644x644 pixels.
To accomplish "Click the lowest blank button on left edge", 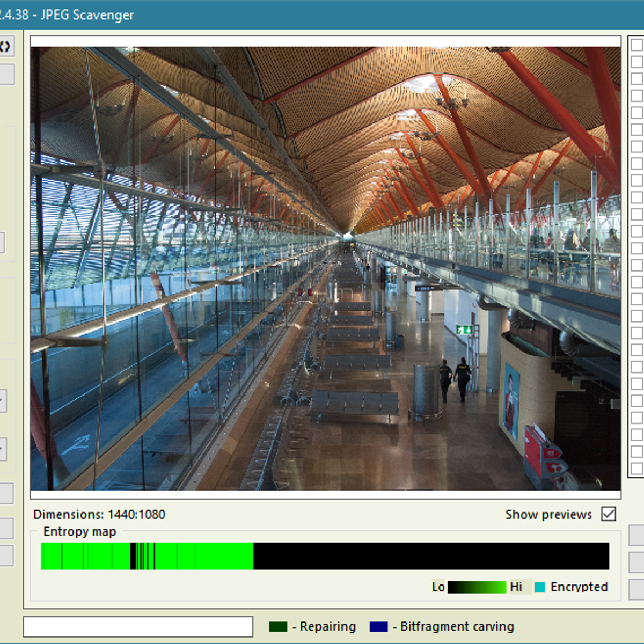I will [6, 556].
